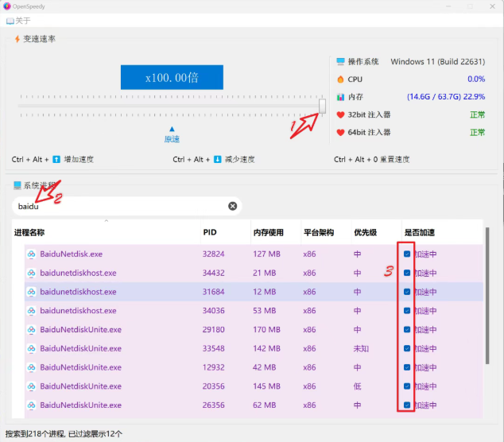Viewport: 504px width, 442px height.
Task: Uncheck acceleration for PID 12932
Action: click(407, 367)
